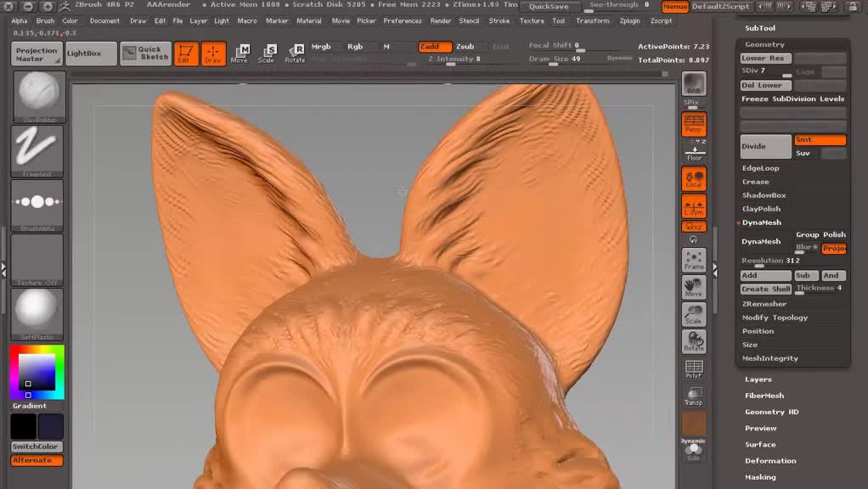The height and width of the screenshot is (489, 868).
Task: Open the Brush menu
Action: [x=45, y=21]
